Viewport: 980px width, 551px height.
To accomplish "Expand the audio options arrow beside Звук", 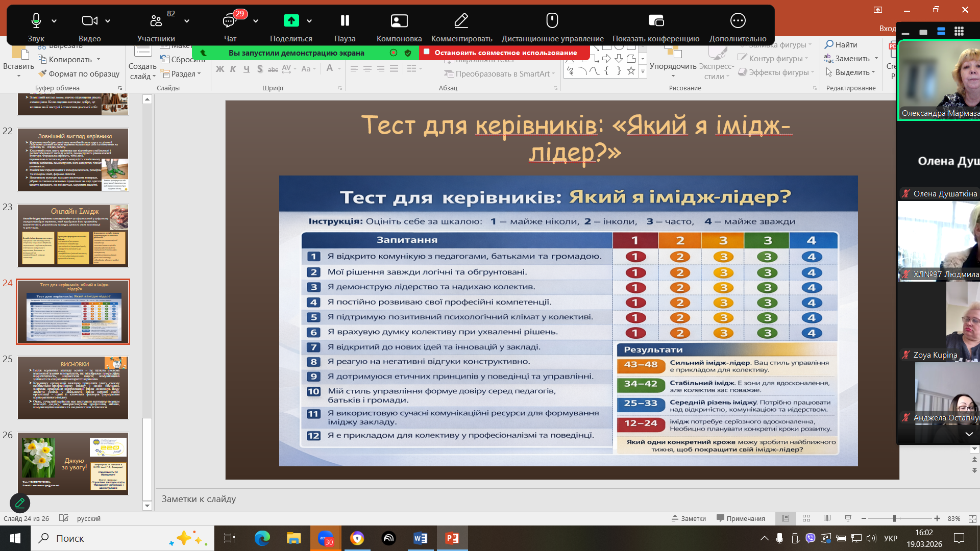I will pos(54,21).
